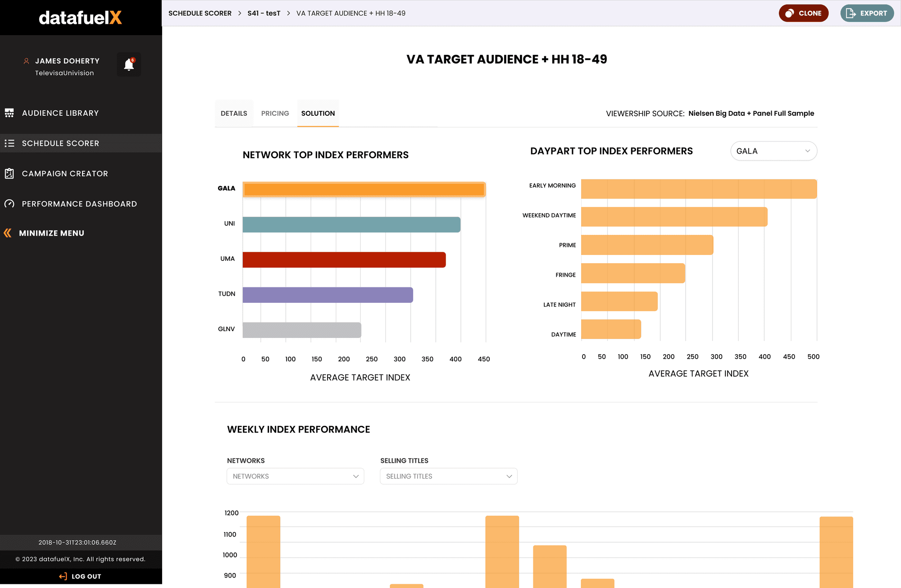Click the Nielsen Big Data viewership source text
Screen dimensions: 901x588
coord(751,114)
